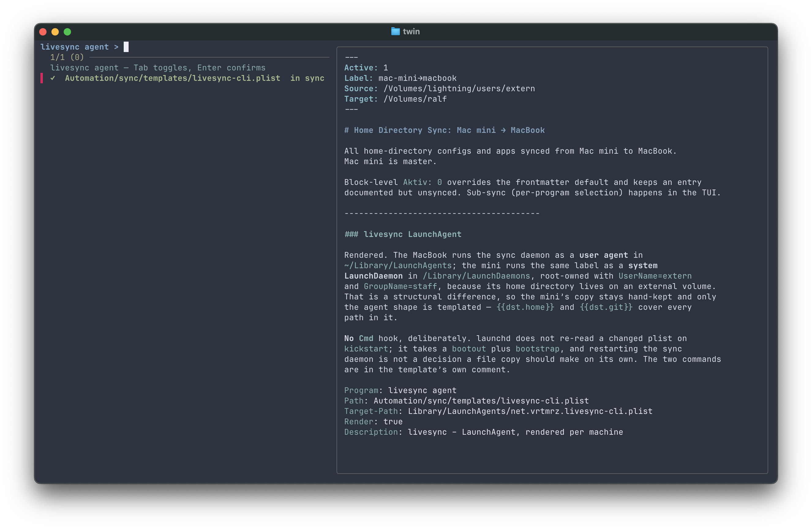Click the 'twin' window title text
This screenshot has height=529, width=812.
pos(411,31)
